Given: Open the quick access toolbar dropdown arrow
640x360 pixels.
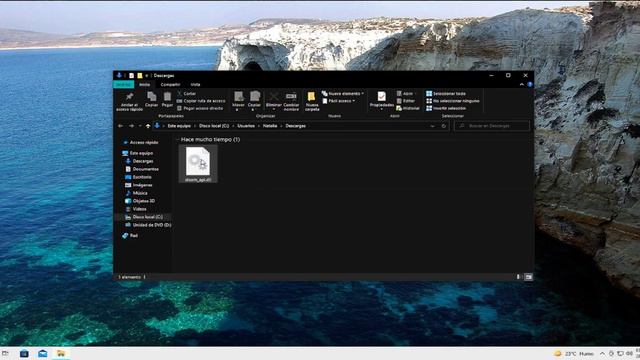Looking at the screenshot, I should [147, 76].
